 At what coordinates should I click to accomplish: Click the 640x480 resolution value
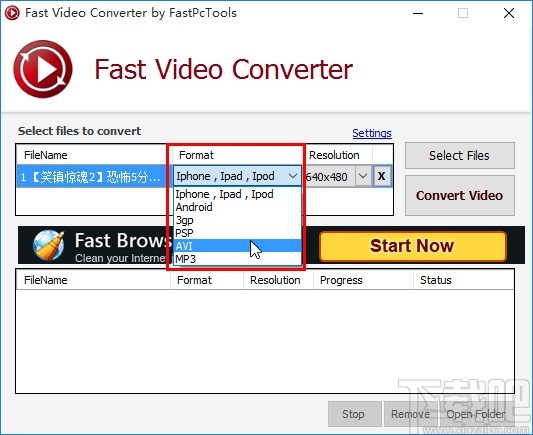pyautogui.click(x=327, y=177)
